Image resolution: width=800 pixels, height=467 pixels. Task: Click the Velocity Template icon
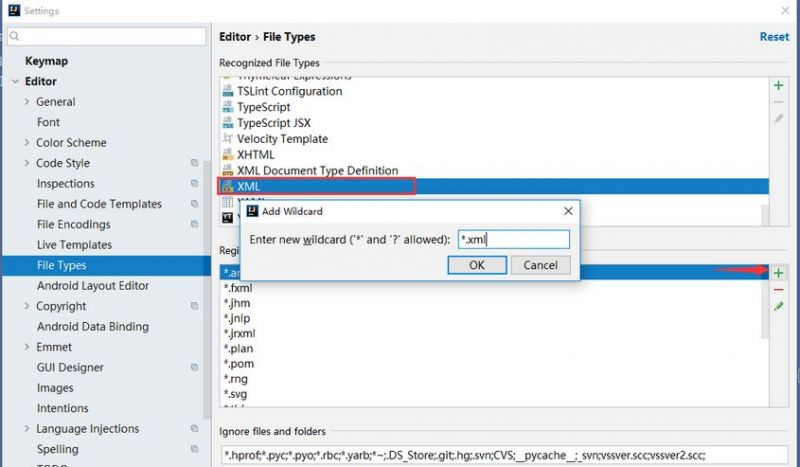[228, 139]
